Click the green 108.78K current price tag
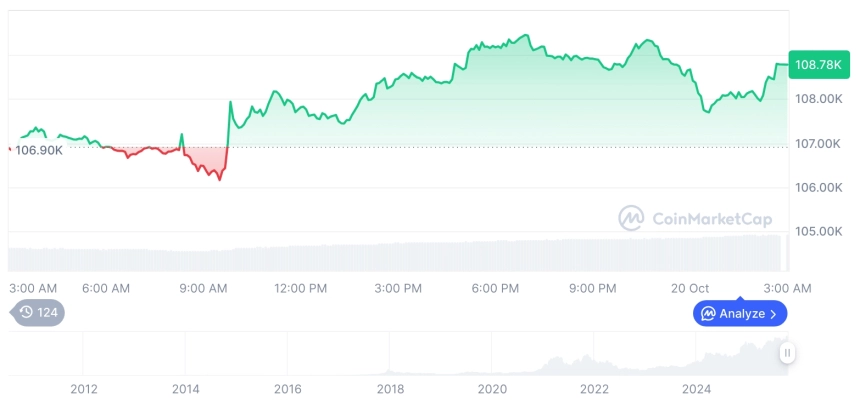Image resolution: width=860 pixels, height=401 pixels. 817,65
